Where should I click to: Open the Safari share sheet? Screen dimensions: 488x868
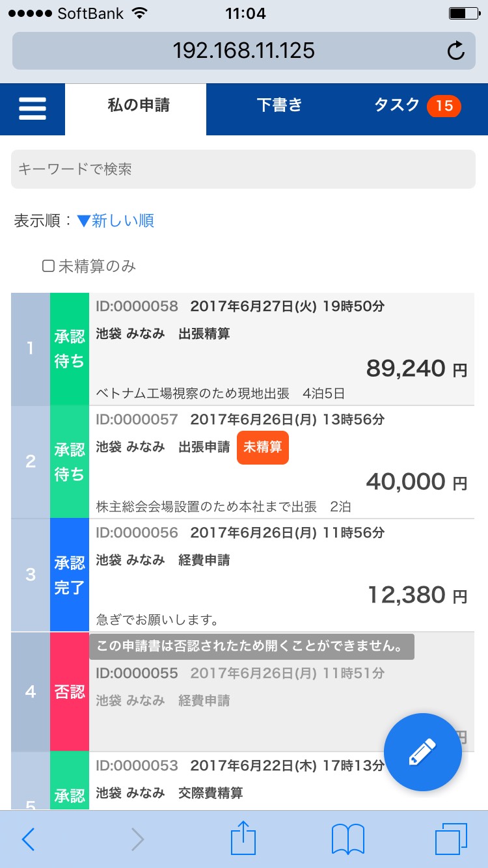pyautogui.click(x=243, y=839)
